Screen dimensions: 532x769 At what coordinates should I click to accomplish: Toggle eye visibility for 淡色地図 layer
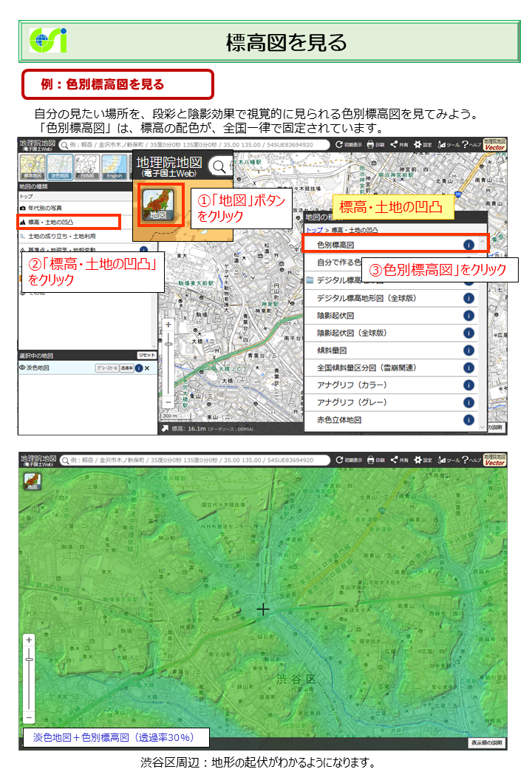22,367
